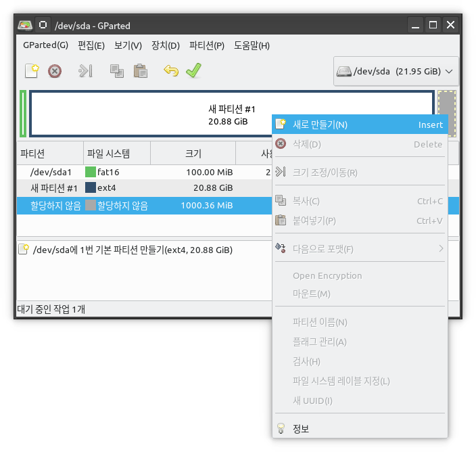Open the 편집(E) menu
476x452 pixels.
click(x=91, y=45)
